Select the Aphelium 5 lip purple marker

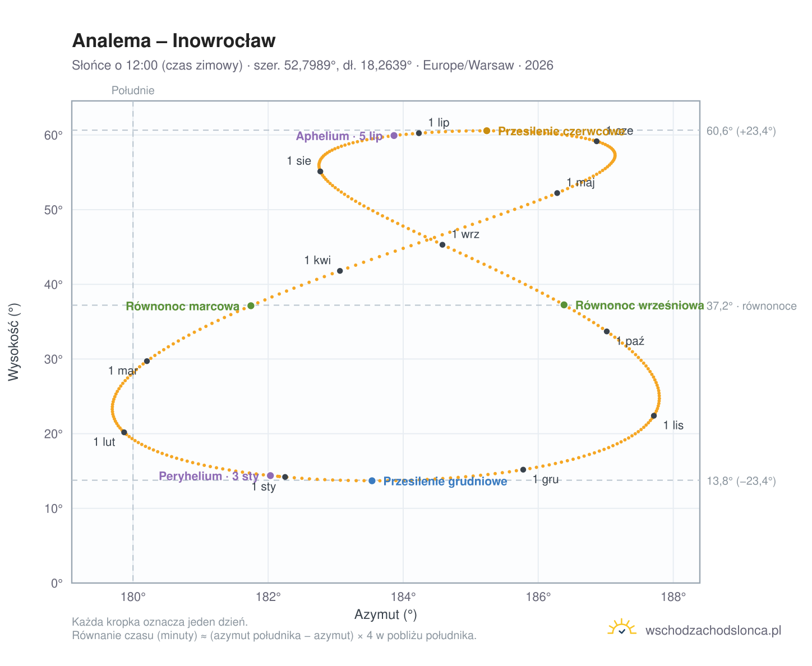(394, 136)
